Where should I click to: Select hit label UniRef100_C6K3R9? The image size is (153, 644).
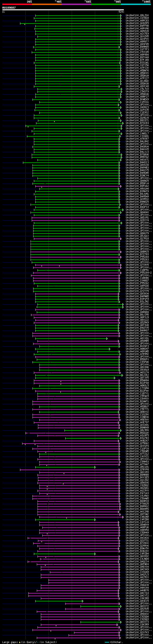137,624
